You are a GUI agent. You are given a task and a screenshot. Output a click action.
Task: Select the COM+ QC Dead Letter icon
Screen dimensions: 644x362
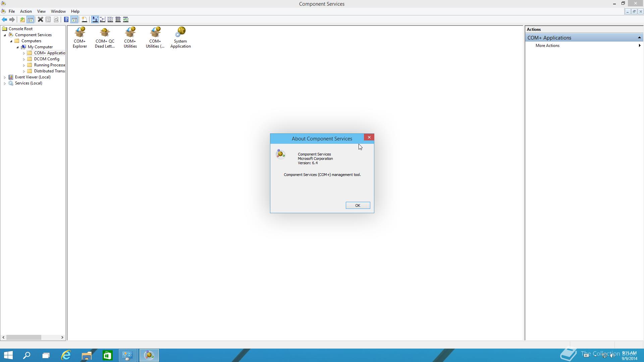(x=105, y=38)
